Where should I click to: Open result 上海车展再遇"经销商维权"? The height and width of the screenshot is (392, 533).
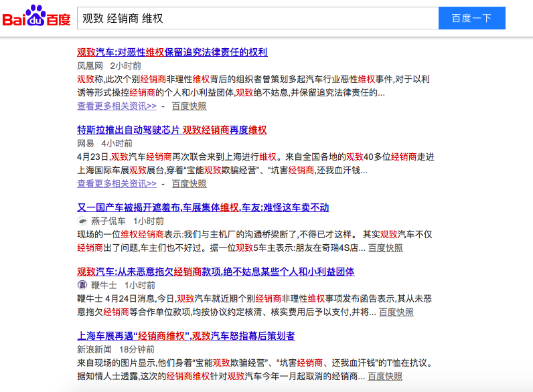186,336
